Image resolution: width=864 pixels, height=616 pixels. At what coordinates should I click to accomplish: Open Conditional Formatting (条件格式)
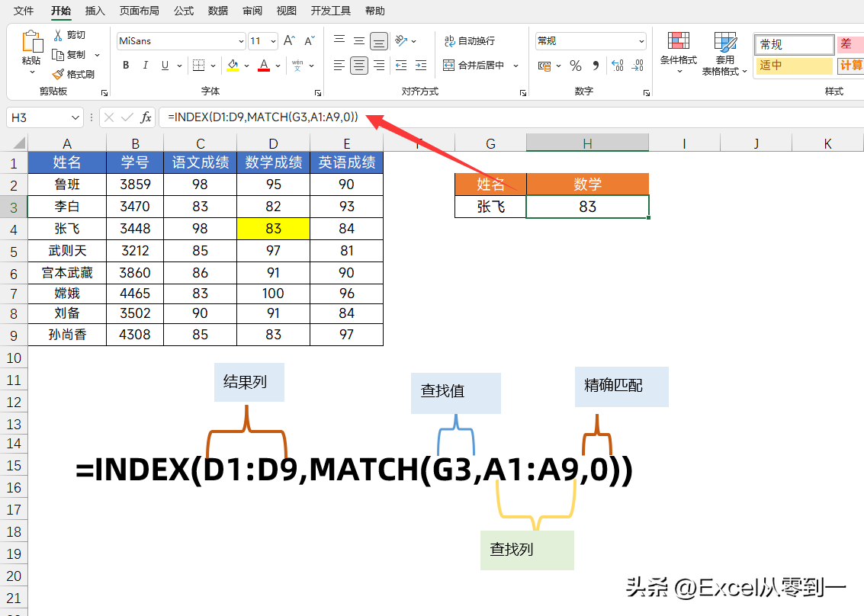678,53
